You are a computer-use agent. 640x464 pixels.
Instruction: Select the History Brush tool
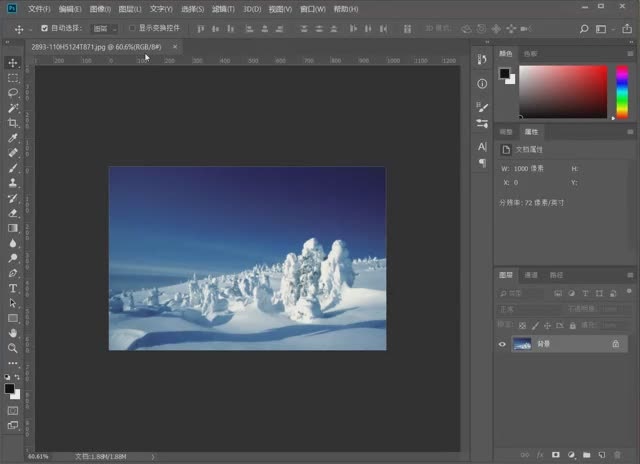coord(13,198)
